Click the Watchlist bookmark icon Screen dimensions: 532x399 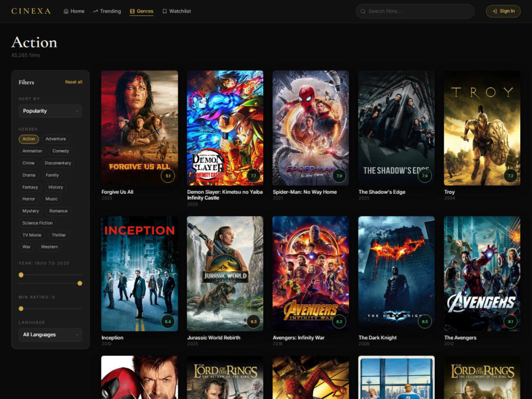click(x=164, y=11)
